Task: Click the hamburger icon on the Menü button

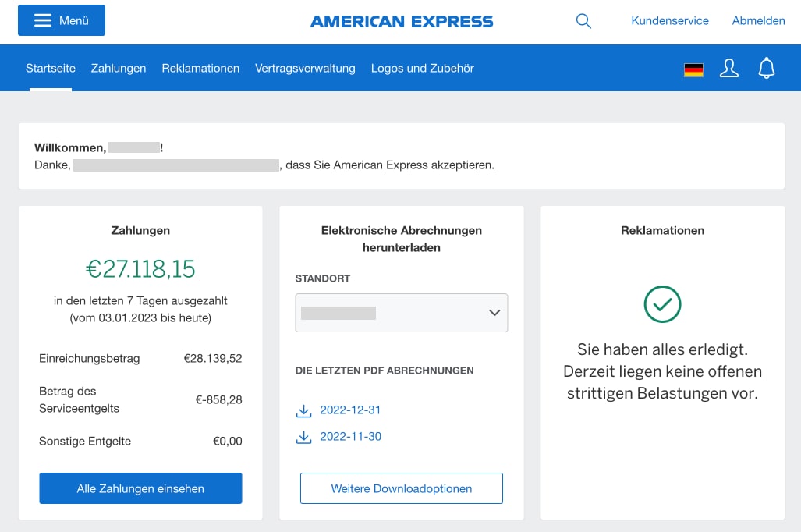Action: (x=43, y=20)
